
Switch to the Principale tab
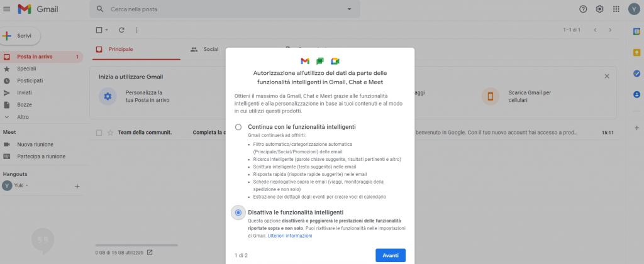pos(135,49)
